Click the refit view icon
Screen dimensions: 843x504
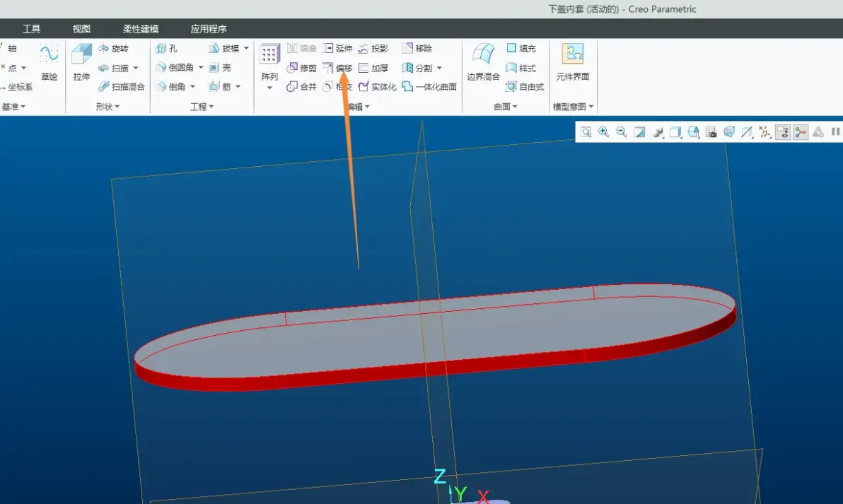586,132
